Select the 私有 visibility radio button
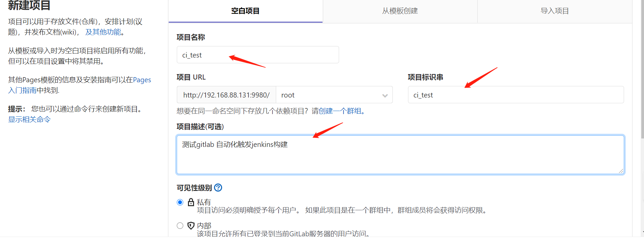 [180, 202]
